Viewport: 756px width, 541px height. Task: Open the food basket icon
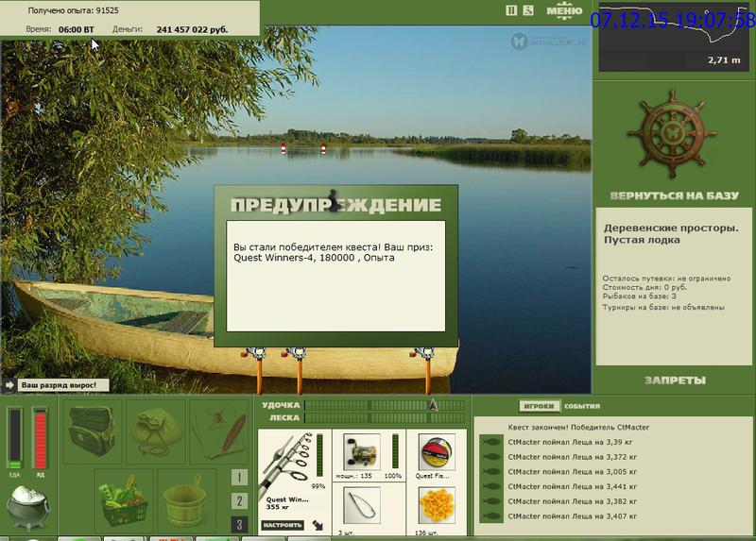point(124,499)
